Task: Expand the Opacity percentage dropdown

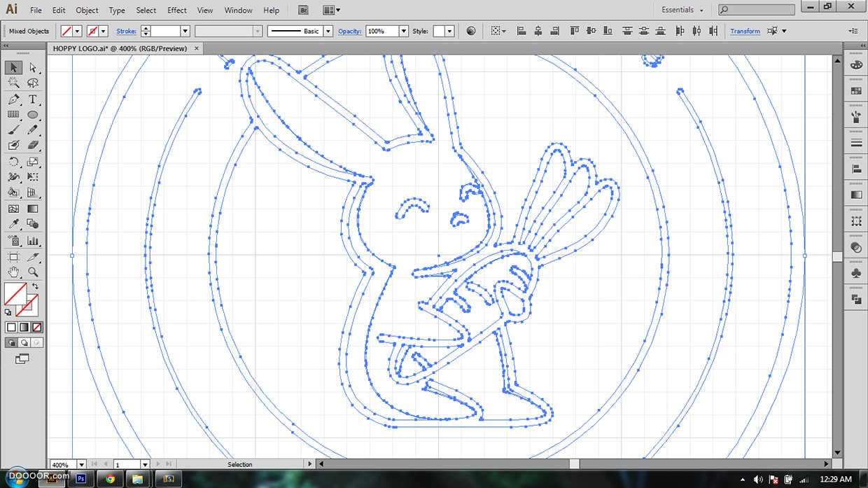Action: point(404,31)
